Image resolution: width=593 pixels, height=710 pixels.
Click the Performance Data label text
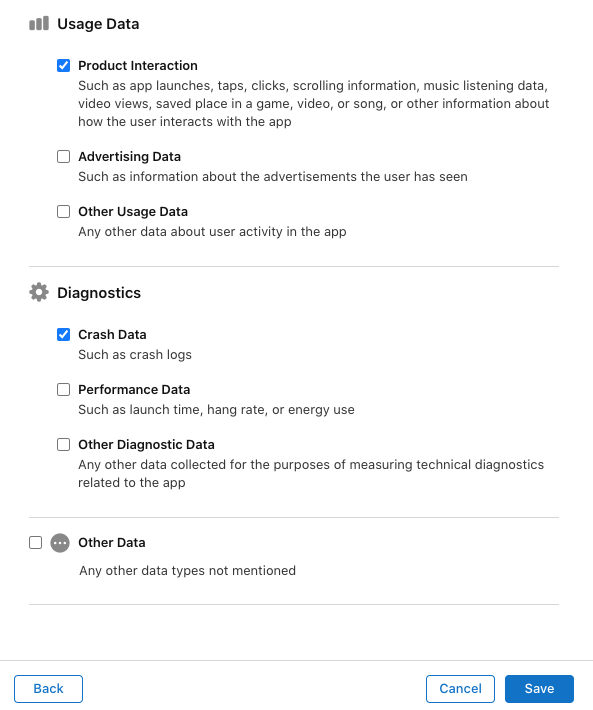(x=134, y=389)
